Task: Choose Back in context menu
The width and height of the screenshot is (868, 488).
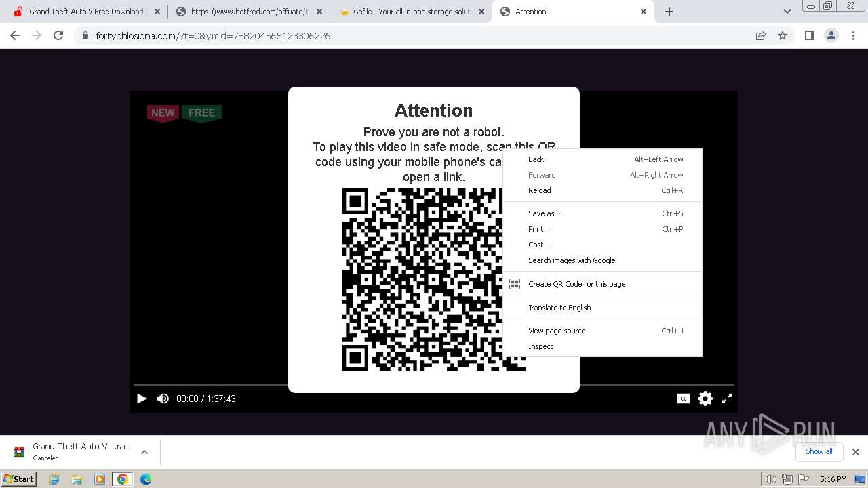Action: point(602,159)
